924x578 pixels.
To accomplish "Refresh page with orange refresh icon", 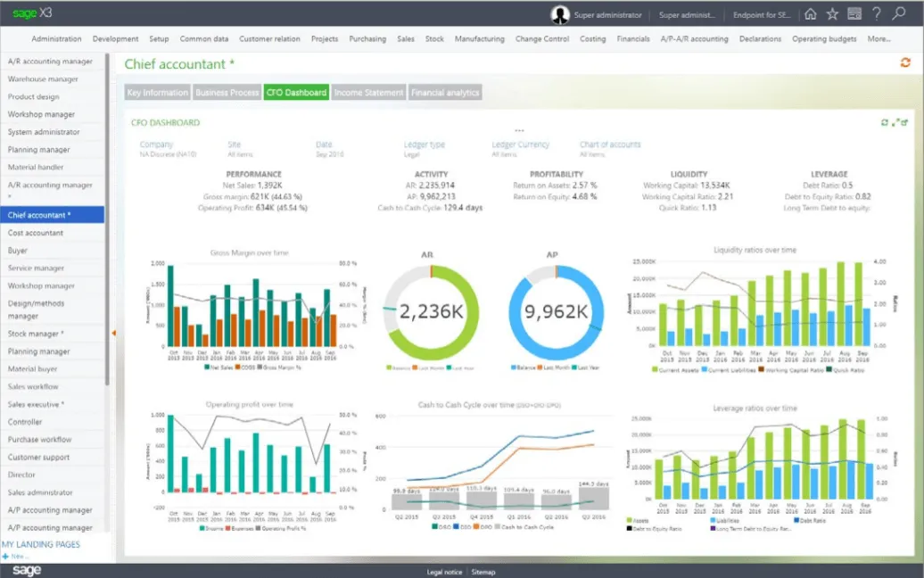I will [905, 62].
